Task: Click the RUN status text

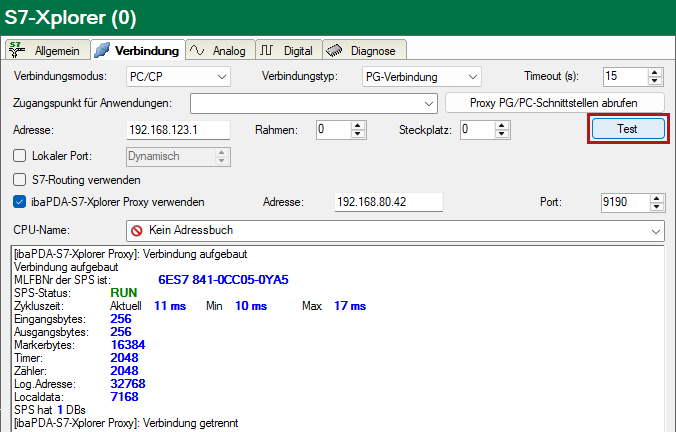Action: pyautogui.click(x=124, y=293)
